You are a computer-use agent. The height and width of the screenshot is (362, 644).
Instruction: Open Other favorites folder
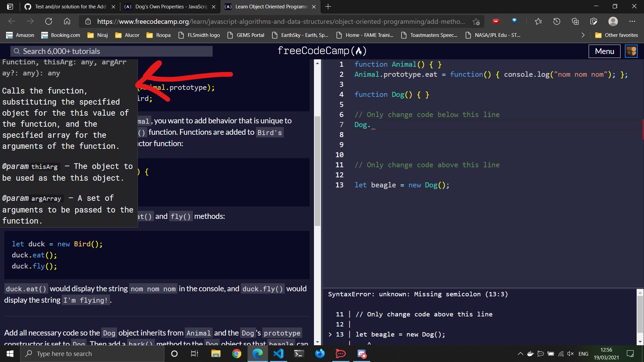pyautogui.click(x=616, y=35)
